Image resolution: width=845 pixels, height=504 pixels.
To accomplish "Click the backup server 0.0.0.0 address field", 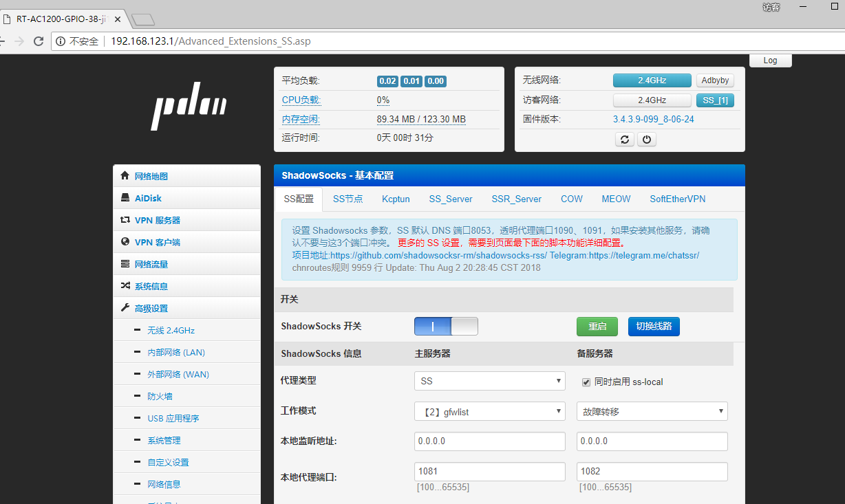I will point(652,441).
